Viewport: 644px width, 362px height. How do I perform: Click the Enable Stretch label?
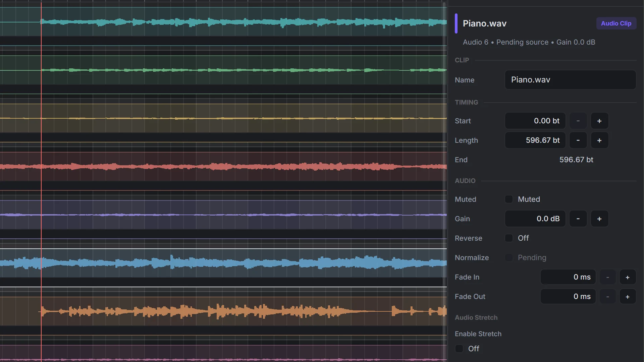(478, 334)
